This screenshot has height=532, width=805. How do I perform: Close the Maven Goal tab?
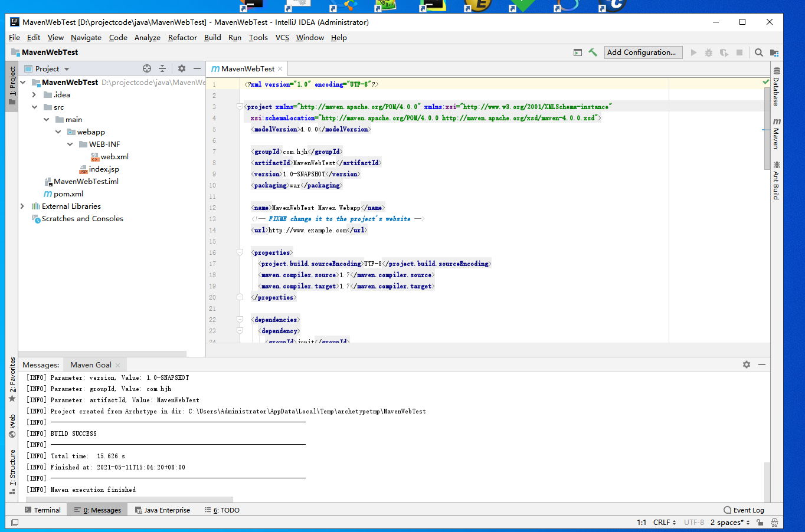click(x=118, y=365)
